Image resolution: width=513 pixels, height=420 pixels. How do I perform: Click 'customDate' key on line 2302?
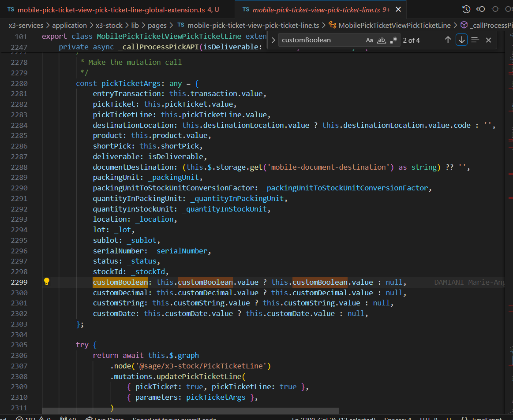[114, 313]
